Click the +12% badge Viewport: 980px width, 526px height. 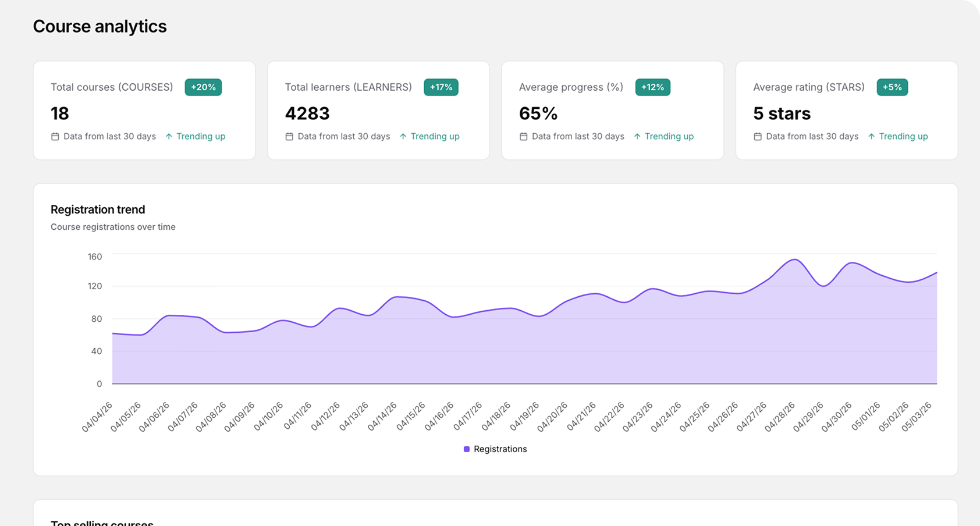point(653,87)
